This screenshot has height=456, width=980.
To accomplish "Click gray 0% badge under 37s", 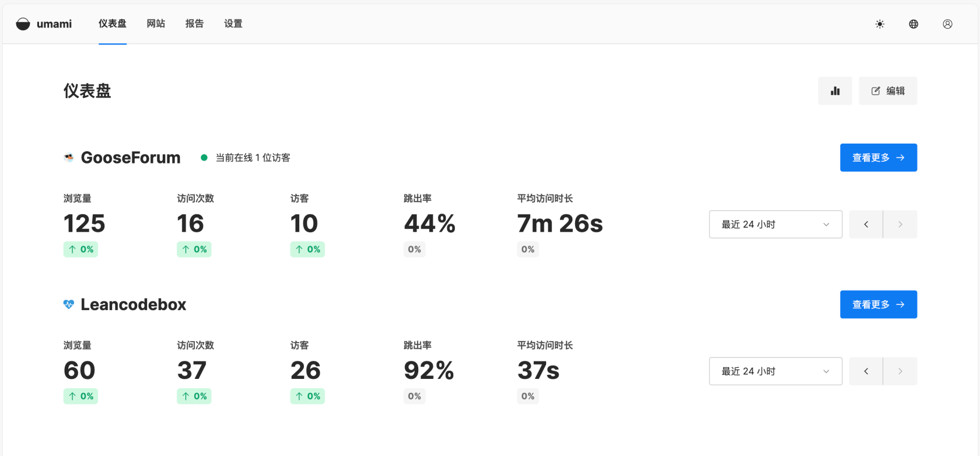I will [x=528, y=396].
